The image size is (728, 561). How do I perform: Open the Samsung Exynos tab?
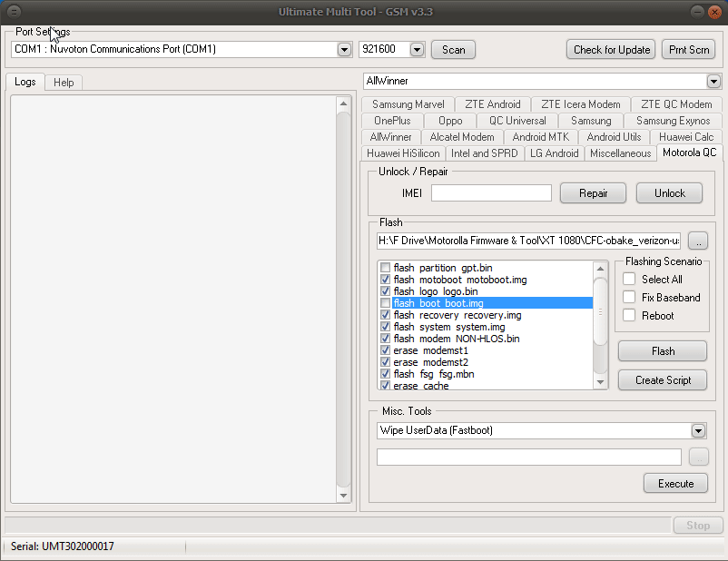click(x=673, y=121)
